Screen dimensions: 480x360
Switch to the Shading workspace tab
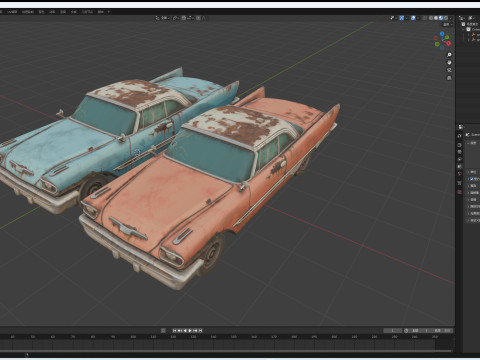(x=41, y=12)
